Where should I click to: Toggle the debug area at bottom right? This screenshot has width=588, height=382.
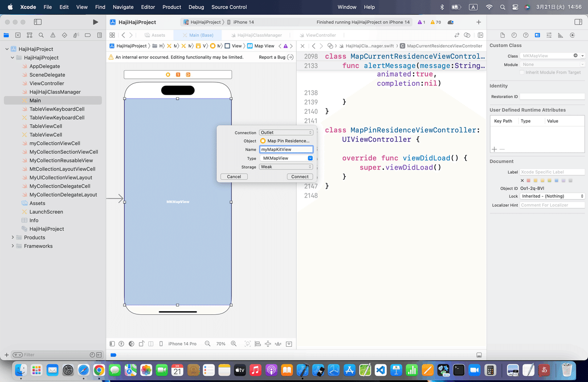479,356
